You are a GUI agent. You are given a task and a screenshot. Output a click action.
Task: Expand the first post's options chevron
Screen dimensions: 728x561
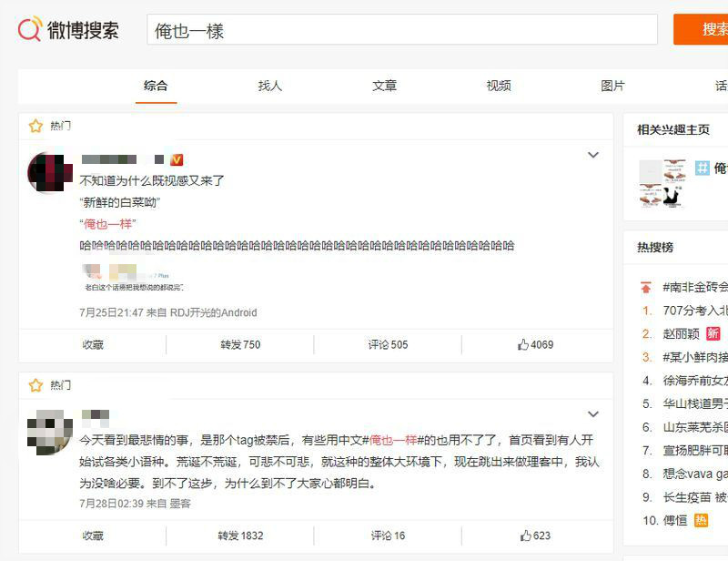593,156
